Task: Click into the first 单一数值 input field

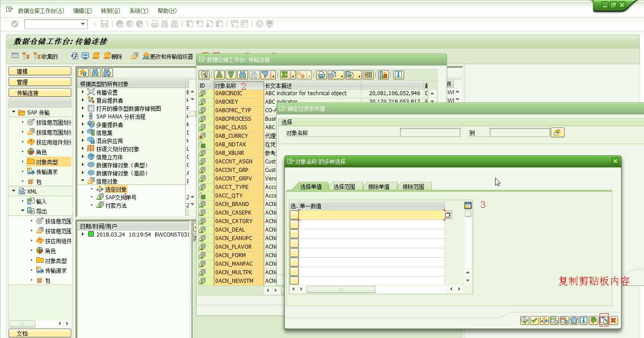Action: click(372, 215)
